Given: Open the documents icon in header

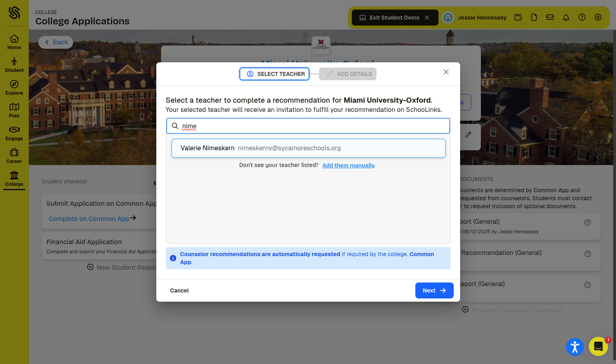Looking at the screenshot, I should pyautogui.click(x=534, y=17).
